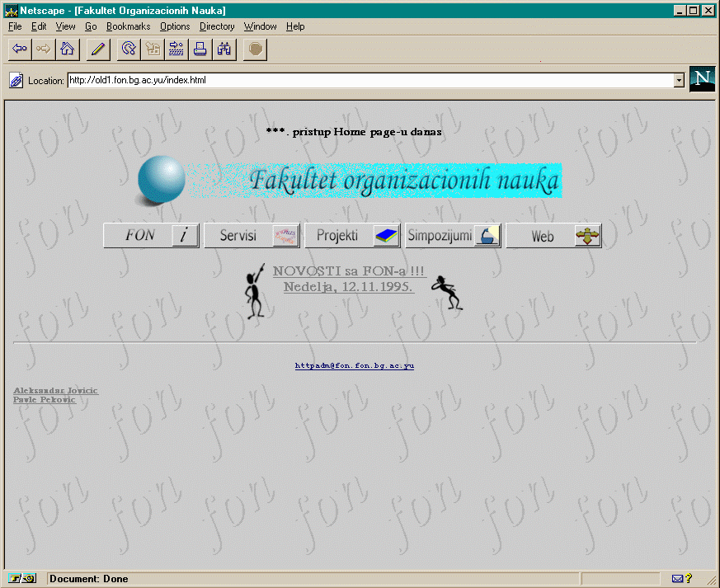720x588 pixels.
Task: Click the Netscape title bar system icon
Action: click(x=11, y=10)
